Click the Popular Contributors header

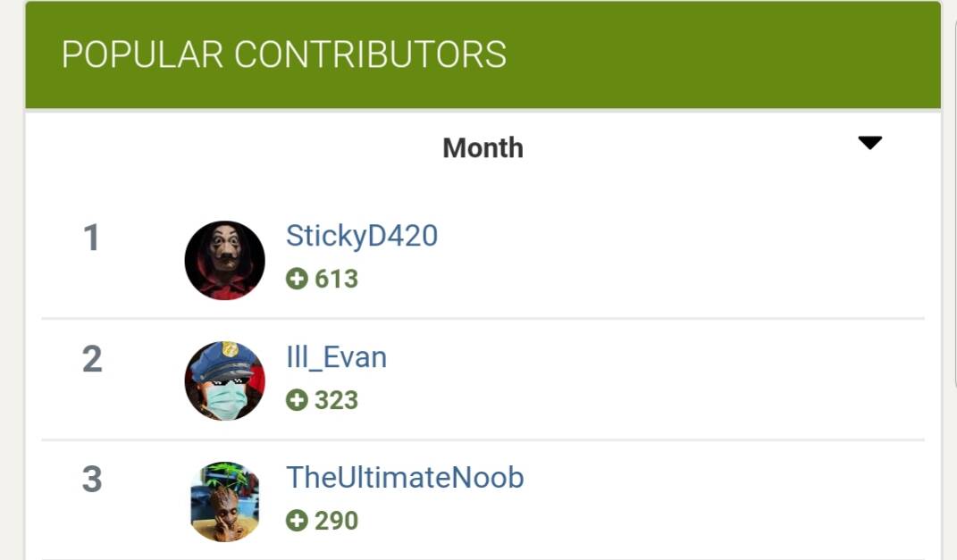coord(284,54)
